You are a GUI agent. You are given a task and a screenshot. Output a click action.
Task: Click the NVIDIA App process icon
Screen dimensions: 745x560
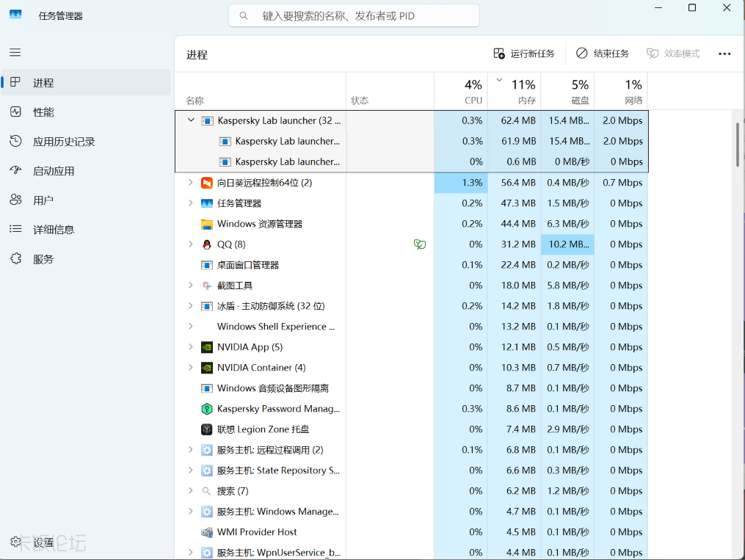pos(207,347)
